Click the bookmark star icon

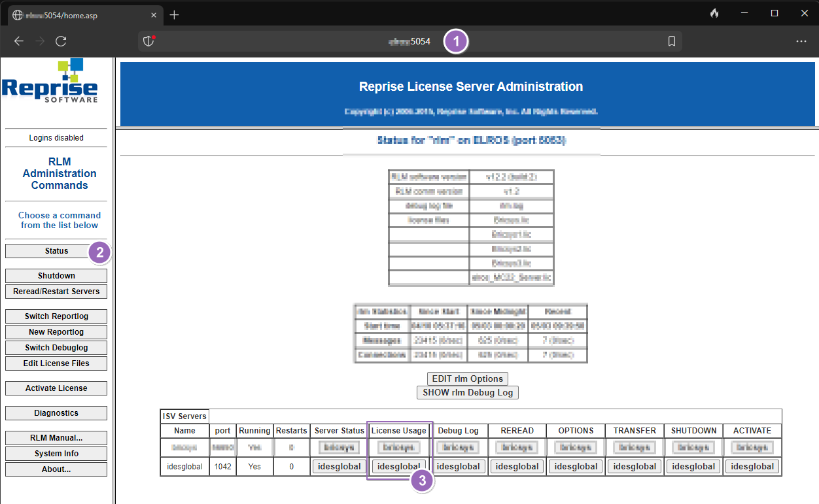click(671, 41)
